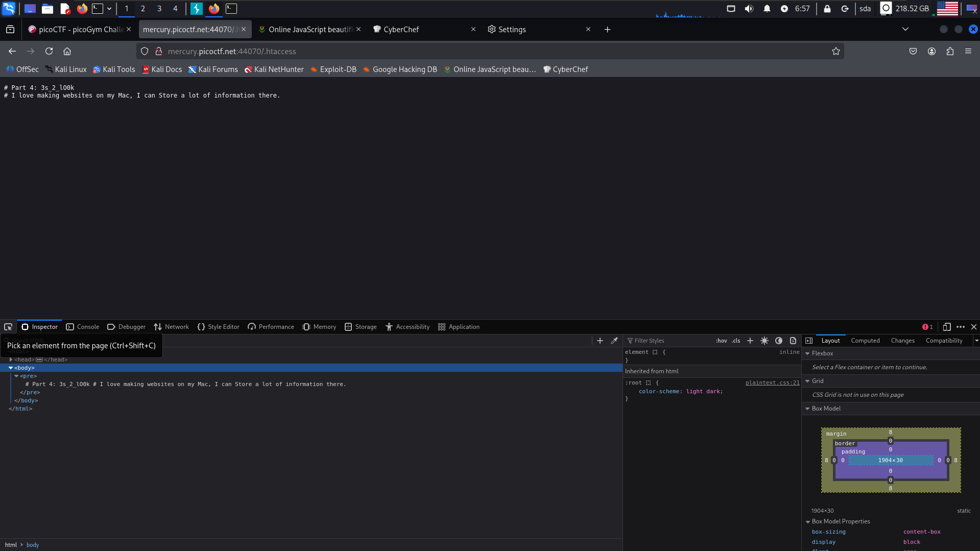The height and width of the screenshot is (551, 980).
Task: Create a new node in the markup view
Action: (x=600, y=341)
